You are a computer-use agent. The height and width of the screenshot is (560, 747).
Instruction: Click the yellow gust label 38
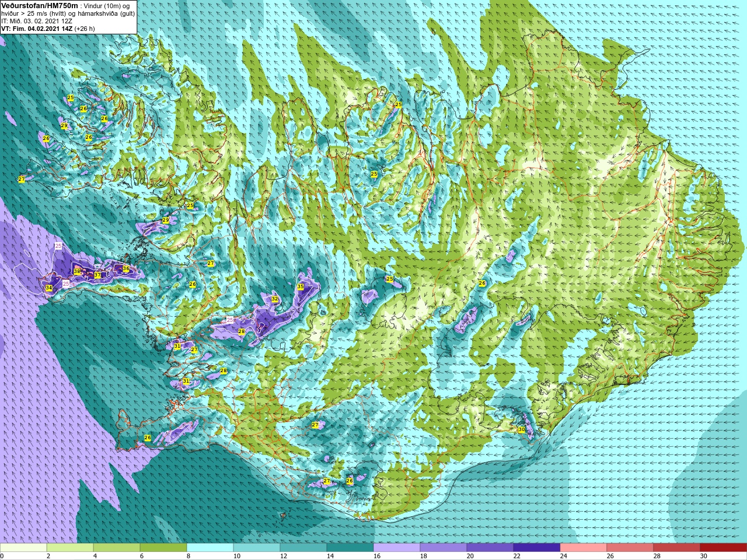tap(77, 272)
